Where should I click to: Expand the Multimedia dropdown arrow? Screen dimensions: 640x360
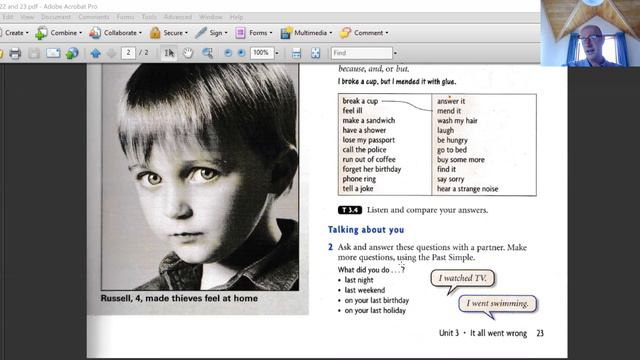331,33
